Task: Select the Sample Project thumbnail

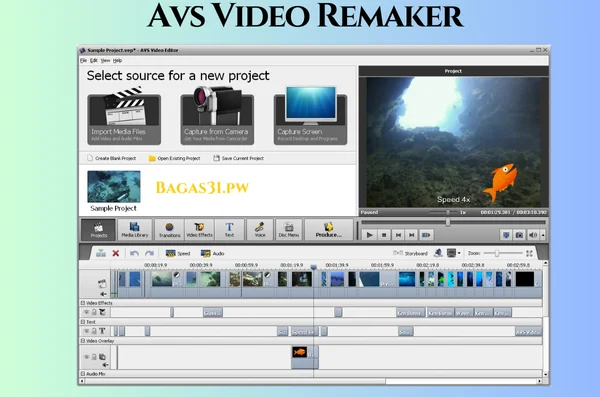Action: [114, 187]
